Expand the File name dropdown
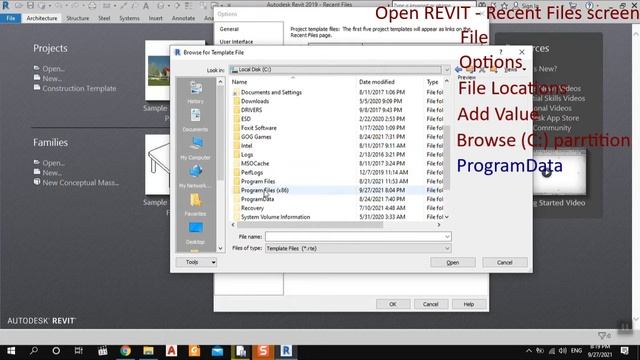Image resolution: width=640 pixels, height=360 pixels. [447, 237]
